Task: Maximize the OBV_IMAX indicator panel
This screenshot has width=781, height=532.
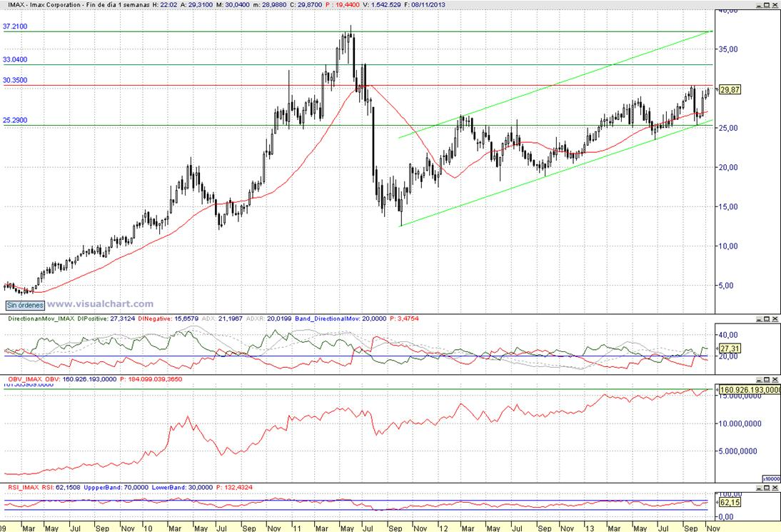Action: 767,379
